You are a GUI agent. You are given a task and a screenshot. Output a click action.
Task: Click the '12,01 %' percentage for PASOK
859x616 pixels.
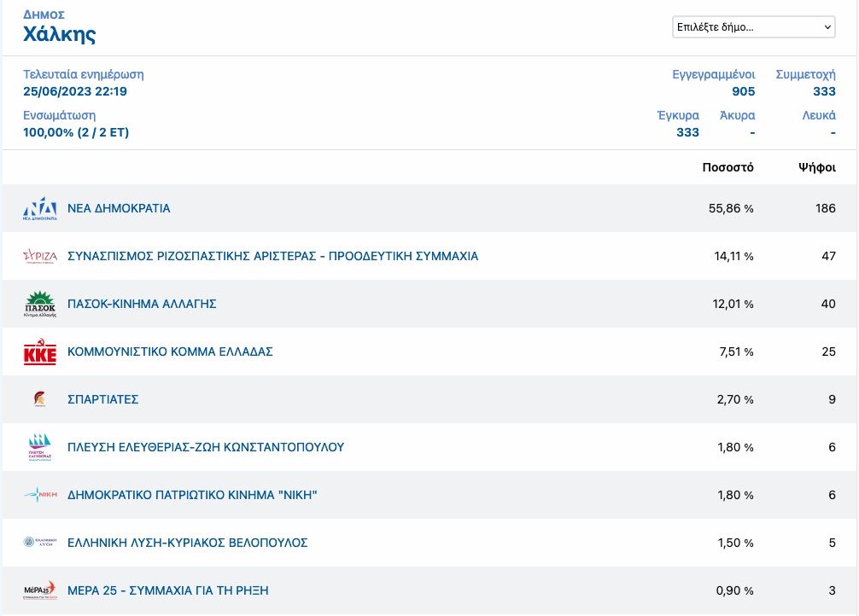[x=733, y=304]
